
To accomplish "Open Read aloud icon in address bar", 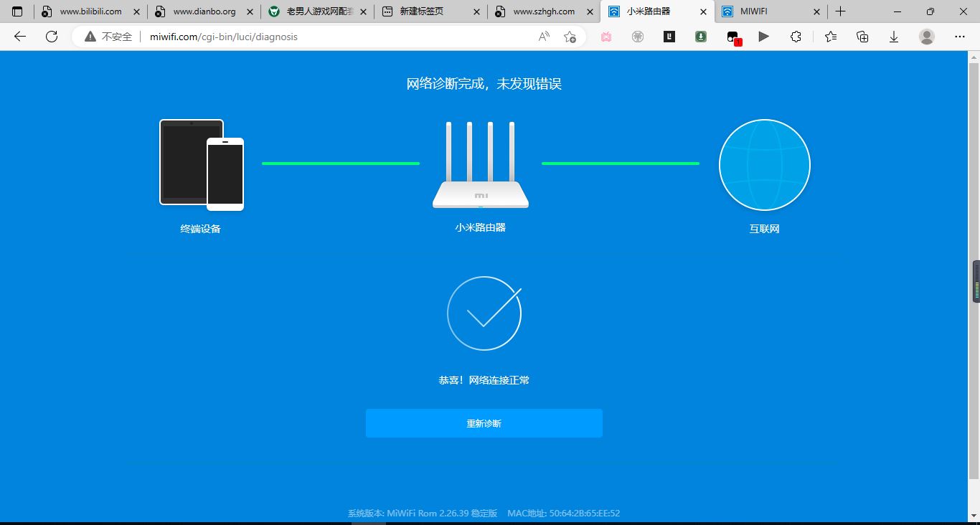I will 544,37.
